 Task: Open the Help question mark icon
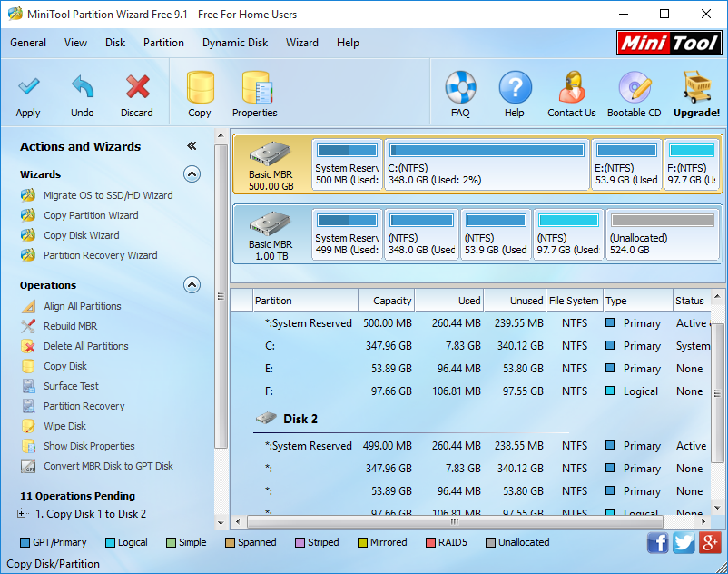[515, 87]
